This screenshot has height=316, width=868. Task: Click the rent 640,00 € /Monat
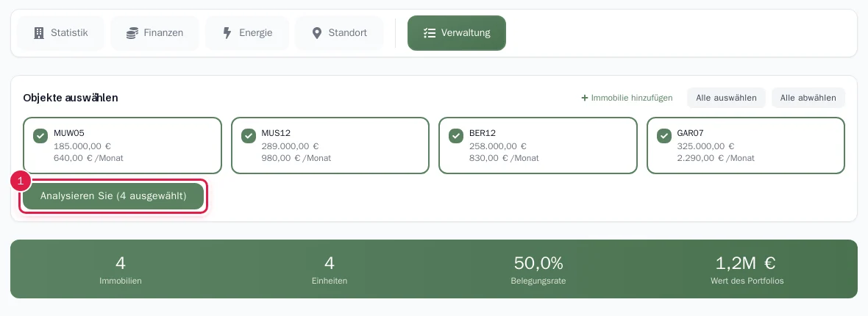tap(88, 158)
